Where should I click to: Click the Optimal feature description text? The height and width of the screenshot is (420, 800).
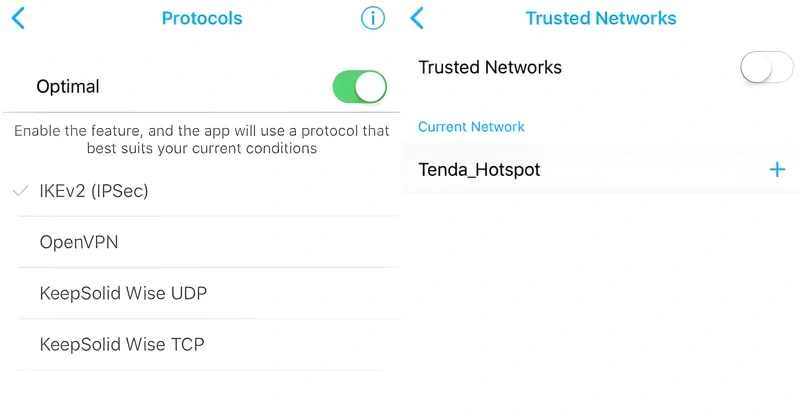coord(201,140)
